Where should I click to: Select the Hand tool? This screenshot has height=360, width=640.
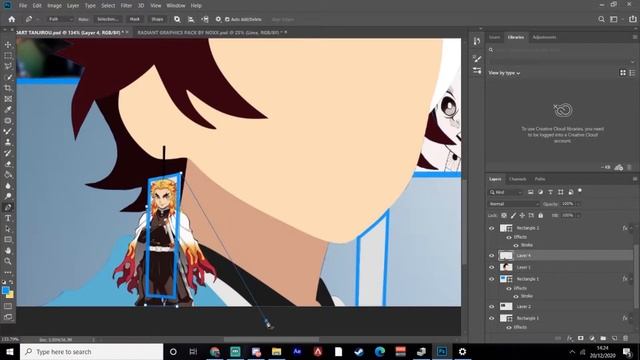[8, 251]
